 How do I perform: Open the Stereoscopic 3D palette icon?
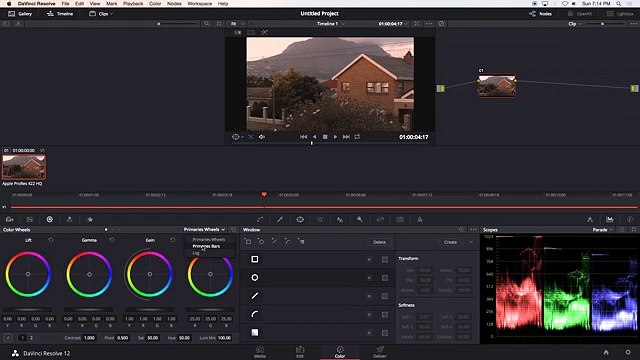[400, 220]
